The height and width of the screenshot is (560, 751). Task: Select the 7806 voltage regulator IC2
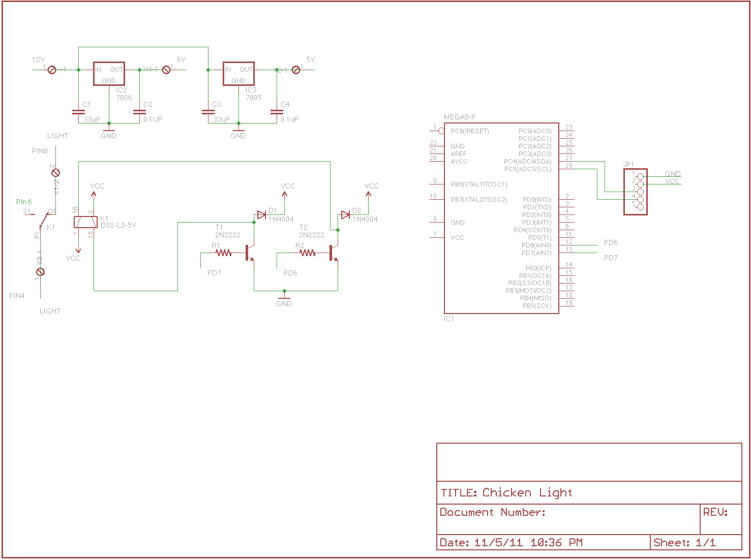(108, 74)
